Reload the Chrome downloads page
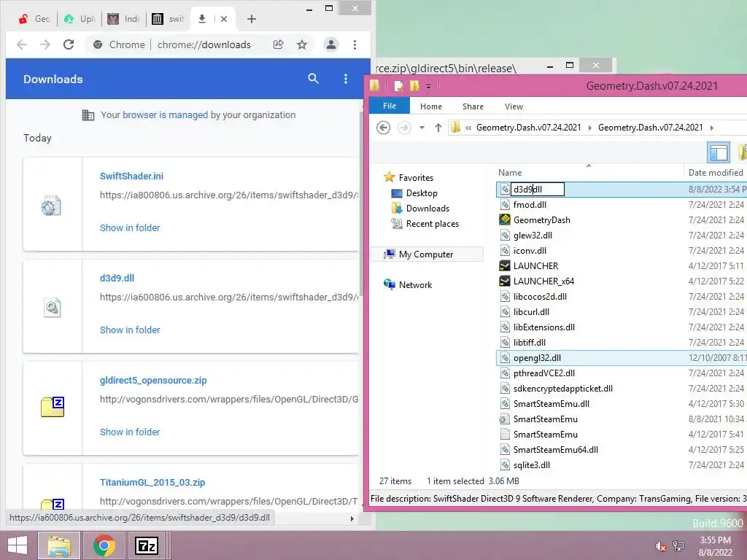Image resolution: width=747 pixels, height=560 pixels. coord(69,44)
